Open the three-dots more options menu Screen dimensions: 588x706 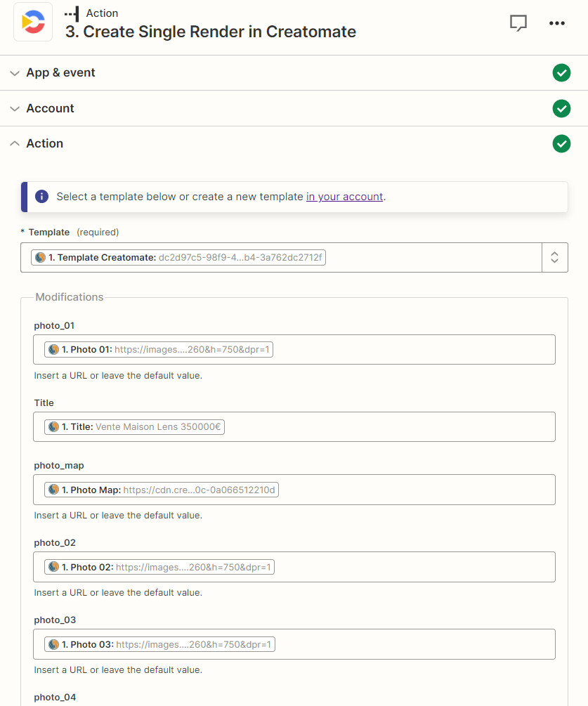(x=557, y=23)
